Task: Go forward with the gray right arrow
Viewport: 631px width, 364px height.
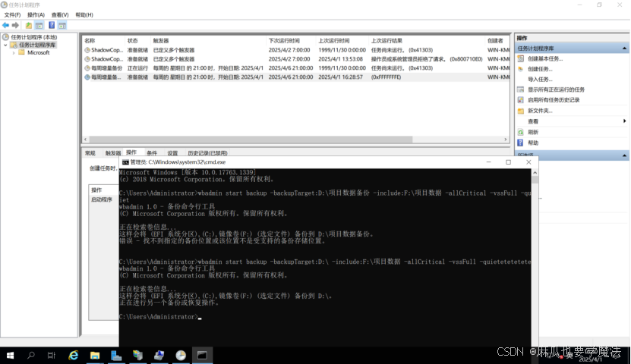Action: 15,25
